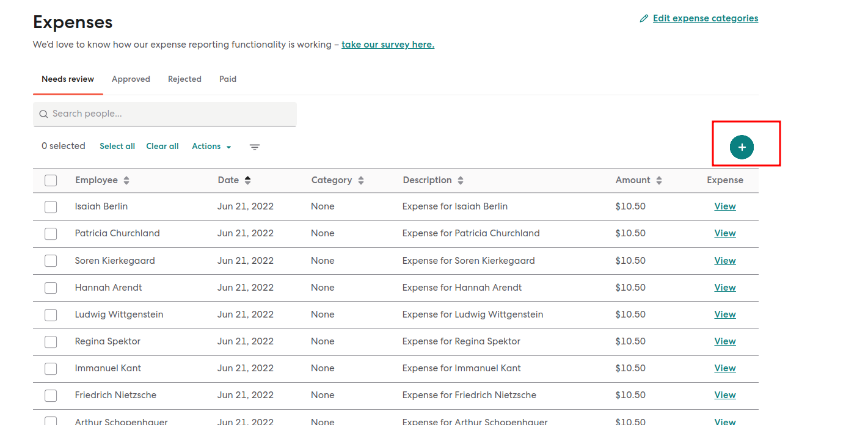This screenshot has width=868, height=425.
Task: Sort by Category column arrows
Action: click(361, 181)
